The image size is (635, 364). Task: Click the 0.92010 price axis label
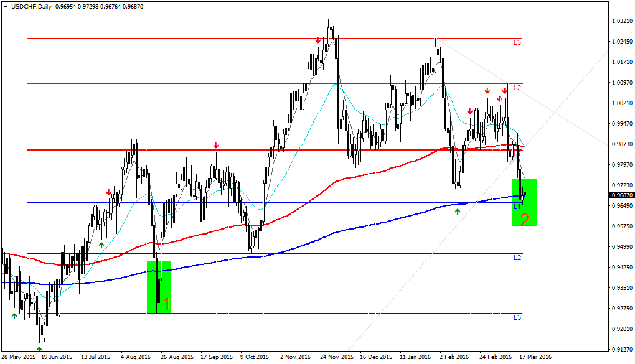tap(623, 329)
